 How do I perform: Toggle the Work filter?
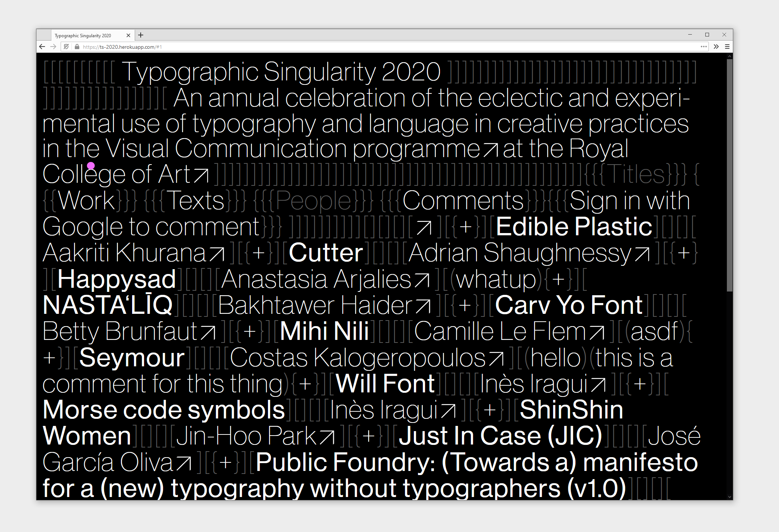pyautogui.click(x=86, y=201)
